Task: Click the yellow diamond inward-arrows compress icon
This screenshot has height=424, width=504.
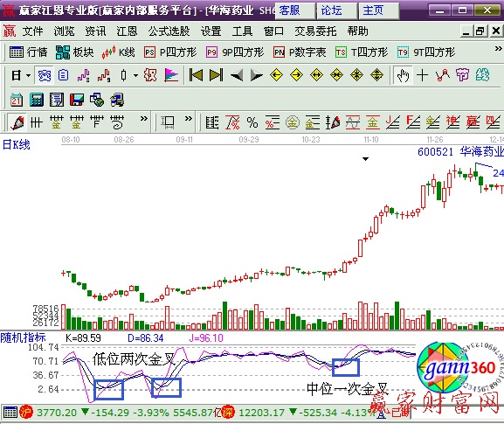Action: click(x=336, y=75)
